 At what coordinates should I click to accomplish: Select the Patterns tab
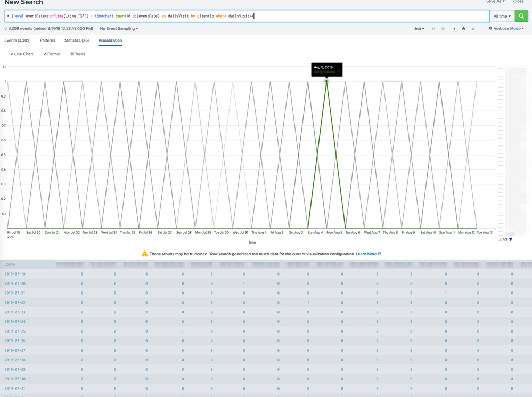pos(47,40)
